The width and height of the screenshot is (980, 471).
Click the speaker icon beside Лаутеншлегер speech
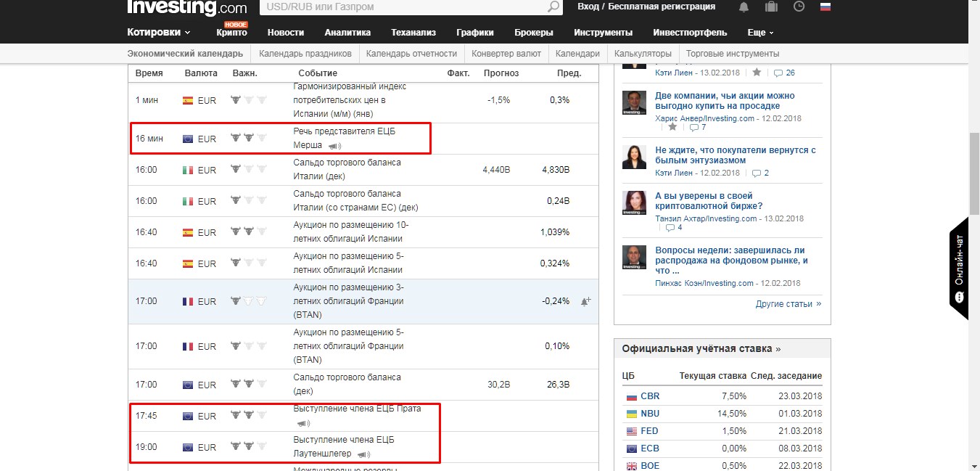[x=363, y=454]
